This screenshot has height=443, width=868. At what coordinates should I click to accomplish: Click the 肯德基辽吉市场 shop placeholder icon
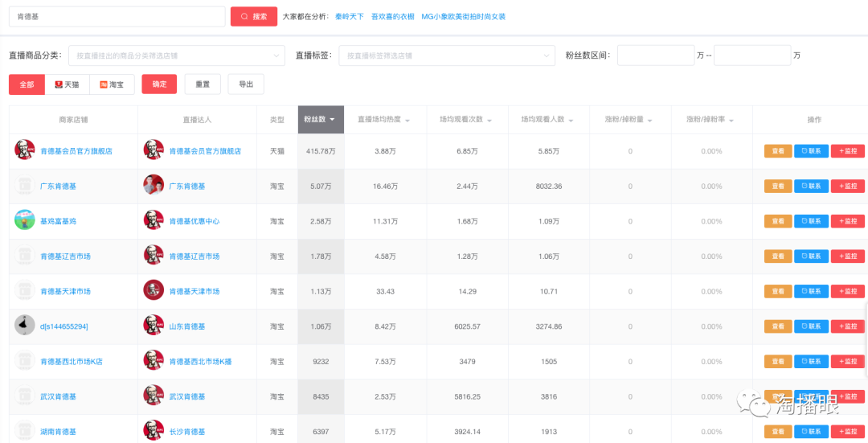click(24, 256)
